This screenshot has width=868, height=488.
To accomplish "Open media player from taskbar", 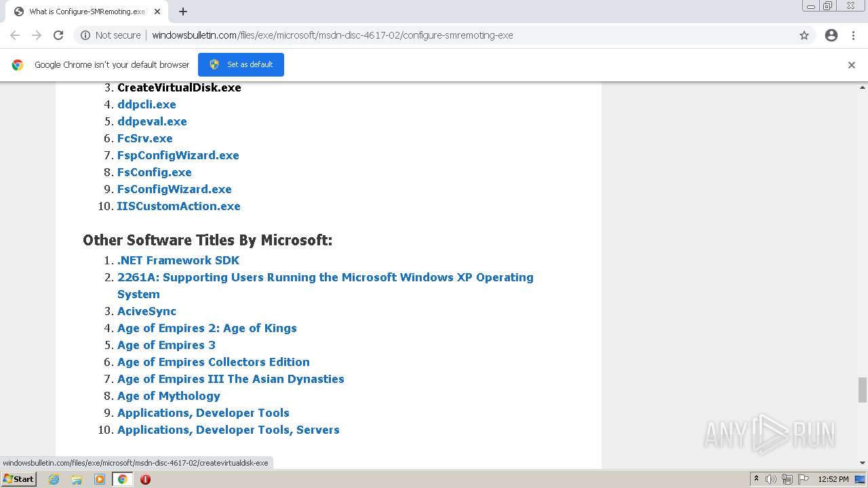I will point(100,479).
